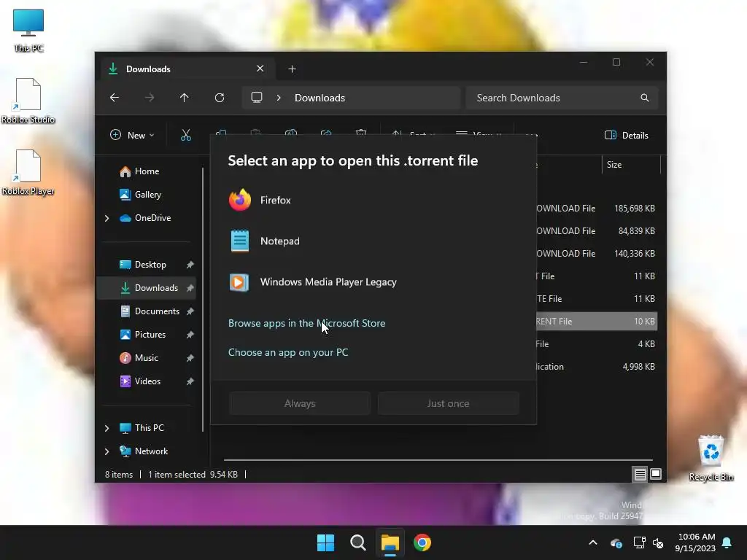Open Music in the sidebar
The width and height of the screenshot is (747, 560).
click(146, 358)
